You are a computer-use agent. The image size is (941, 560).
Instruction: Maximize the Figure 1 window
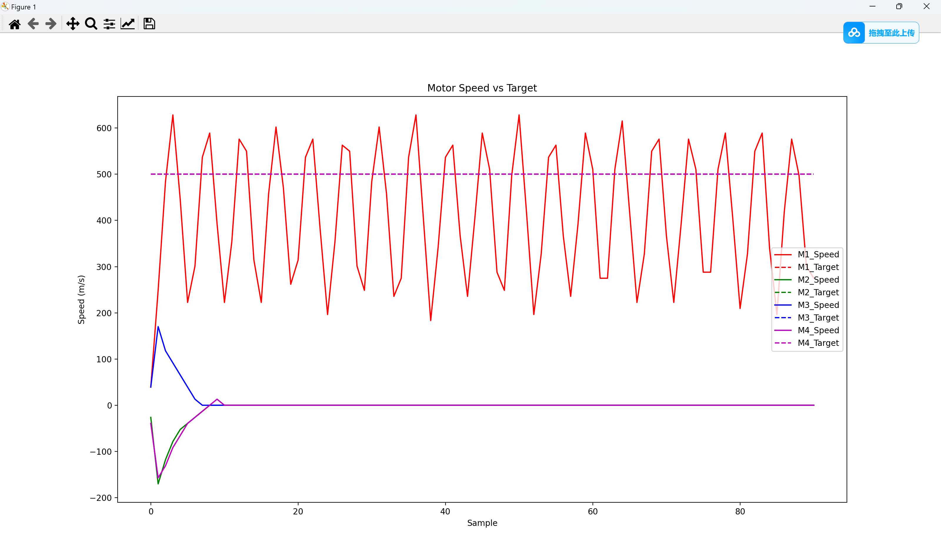click(x=899, y=6)
